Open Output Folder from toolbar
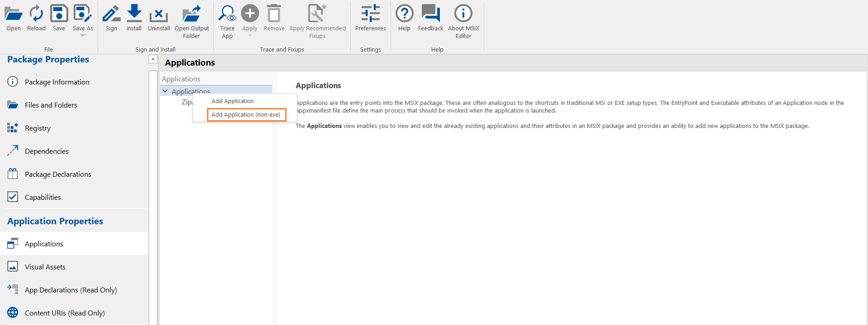The width and height of the screenshot is (868, 325). [192, 14]
